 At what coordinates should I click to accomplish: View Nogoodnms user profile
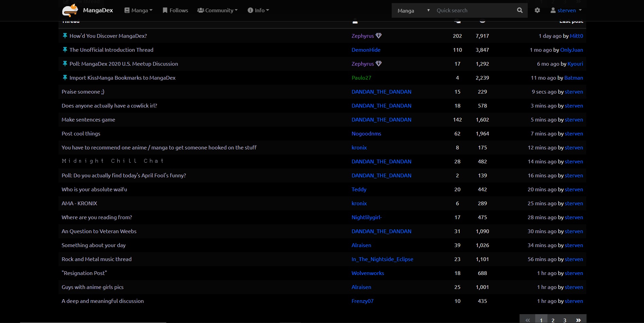click(366, 133)
